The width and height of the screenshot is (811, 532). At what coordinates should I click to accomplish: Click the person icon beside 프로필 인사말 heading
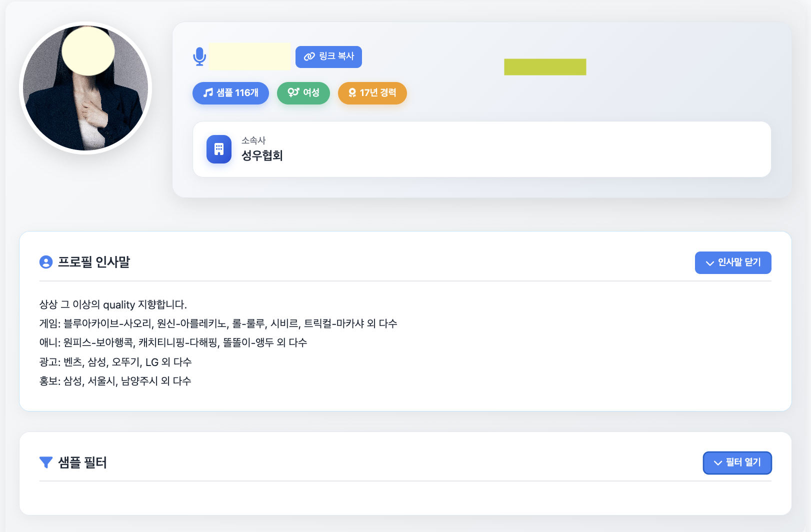(x=46, y=262)
